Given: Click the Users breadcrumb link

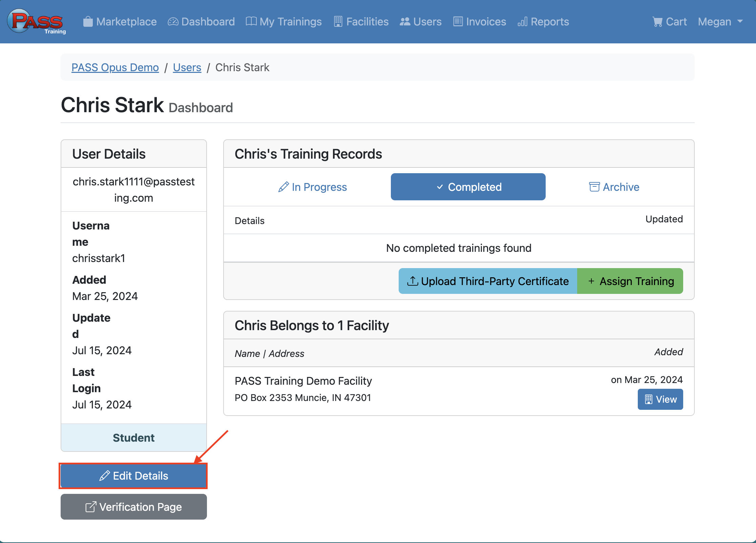Looking at the screenshot, I should [187, 67].
